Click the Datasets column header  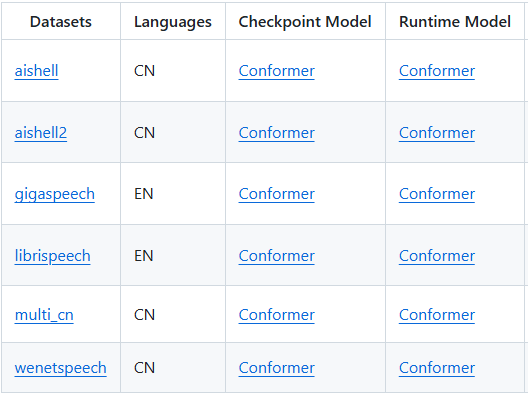[x=61, y=22]
